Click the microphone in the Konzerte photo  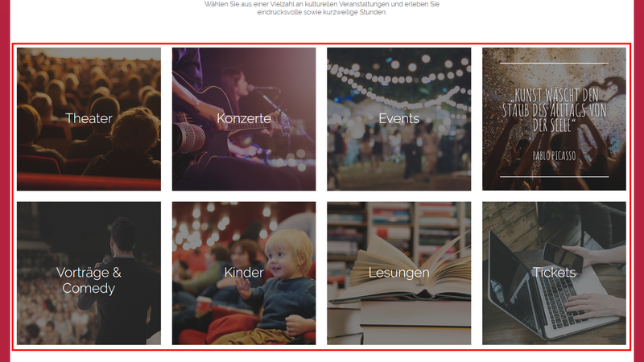tap(190, 137)
